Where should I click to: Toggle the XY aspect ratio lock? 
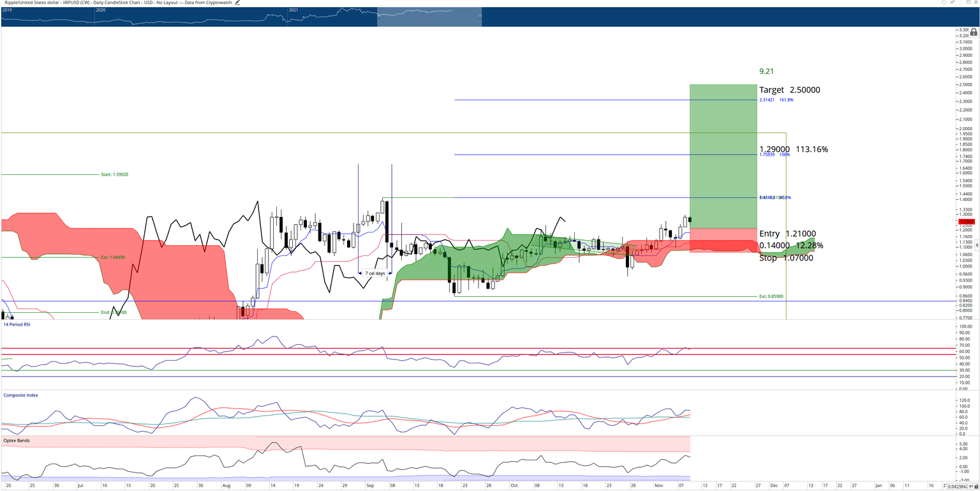(976, 487)
